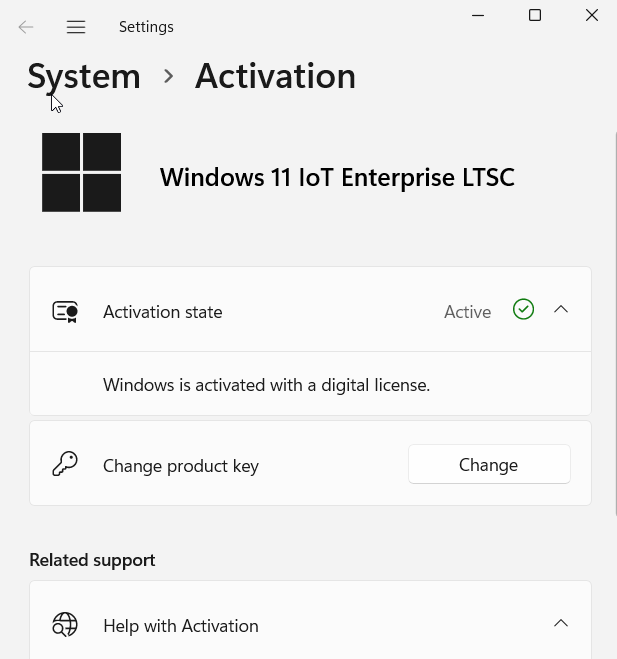
Task: Minimize the Settings window
Action: (x=478, y=16)
